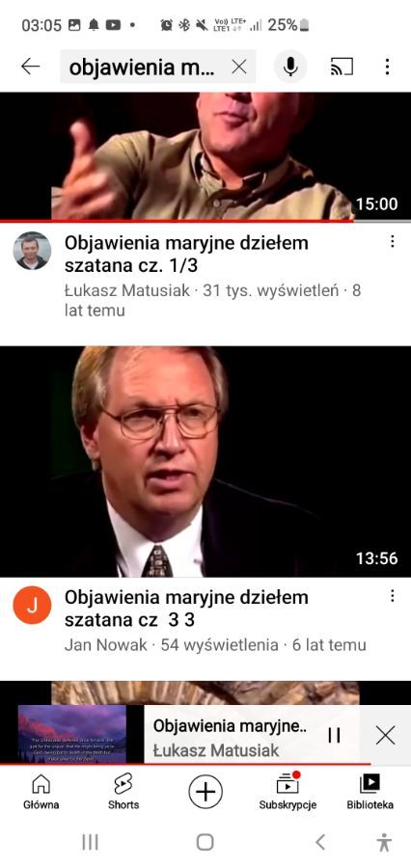The width and height of the screenshot is (411, 868).
Task: Open the Cast to device icon
Action: pyautogui.click(x=342, y=67)
